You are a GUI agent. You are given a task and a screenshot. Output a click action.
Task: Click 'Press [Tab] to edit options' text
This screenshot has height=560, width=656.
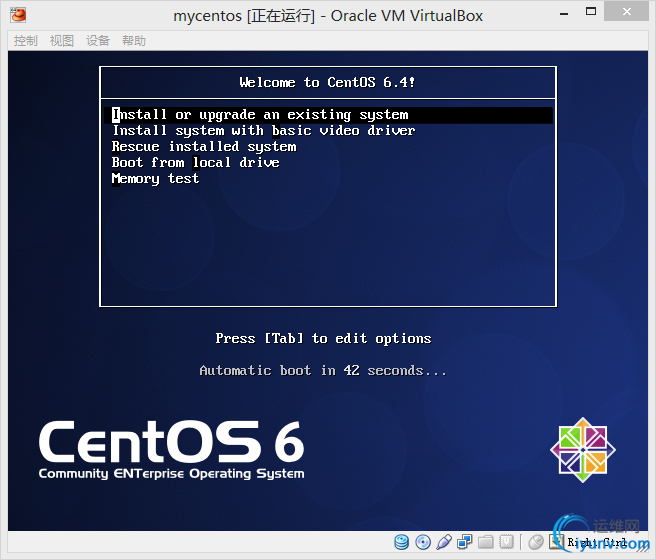click(x=323, y=338)
